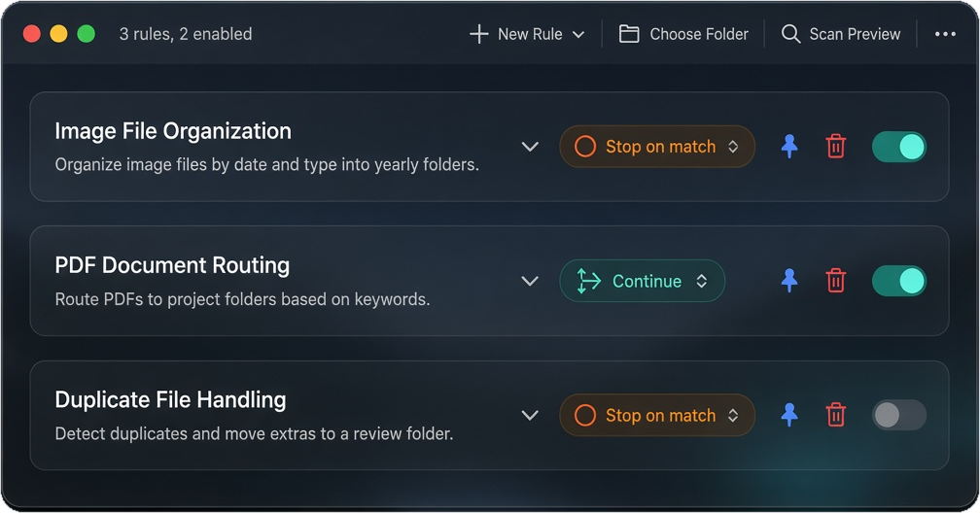The height and width of the screenshot is (513, 980).
Task: Disable the Image File Organization rule toggle
Action: coord(898,147)
